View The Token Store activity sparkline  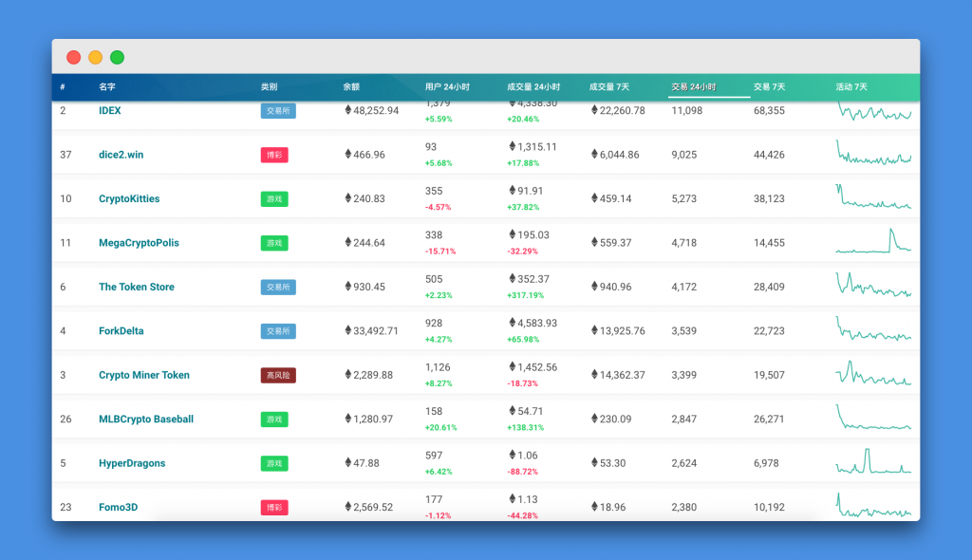[x=873, y=285]
